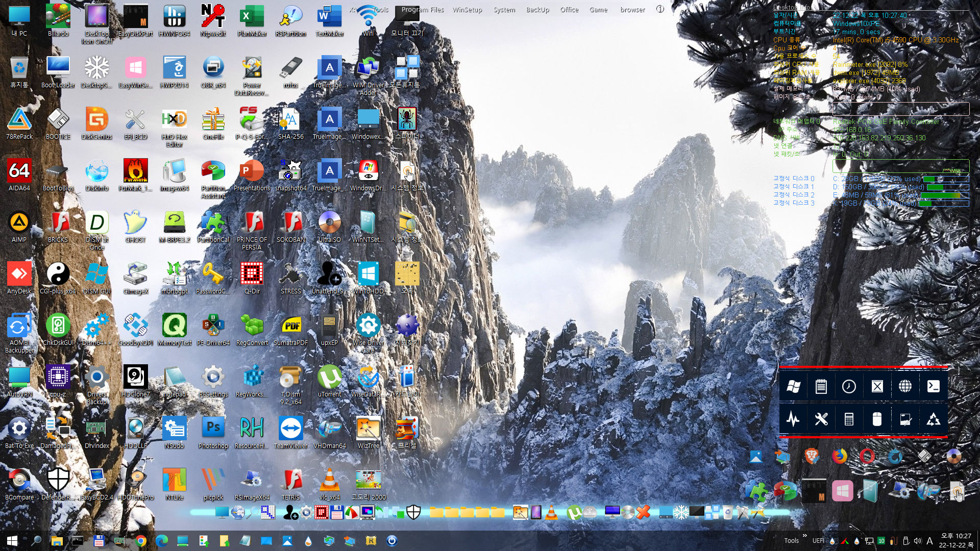The width and height of the screenshot is (980, 551).
Task: Open the Game toolbar menu
Action: 598,10
